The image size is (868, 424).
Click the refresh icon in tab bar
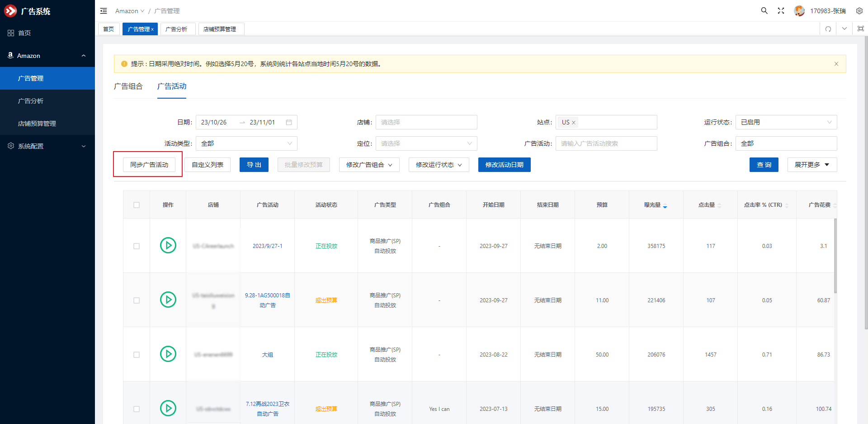[x=828, y=29]
